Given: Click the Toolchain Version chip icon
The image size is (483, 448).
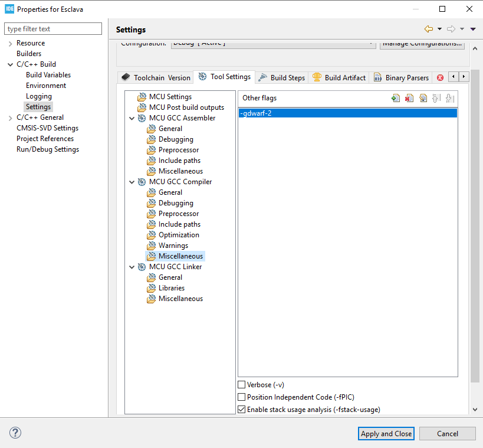Looking at the screenshot, I should coord(126,77).
